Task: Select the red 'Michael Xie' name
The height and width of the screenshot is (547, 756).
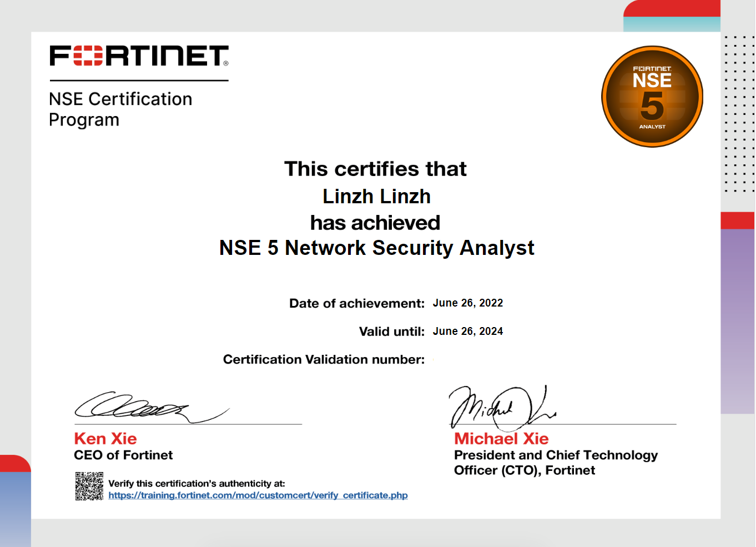Action: coord(501,439)
